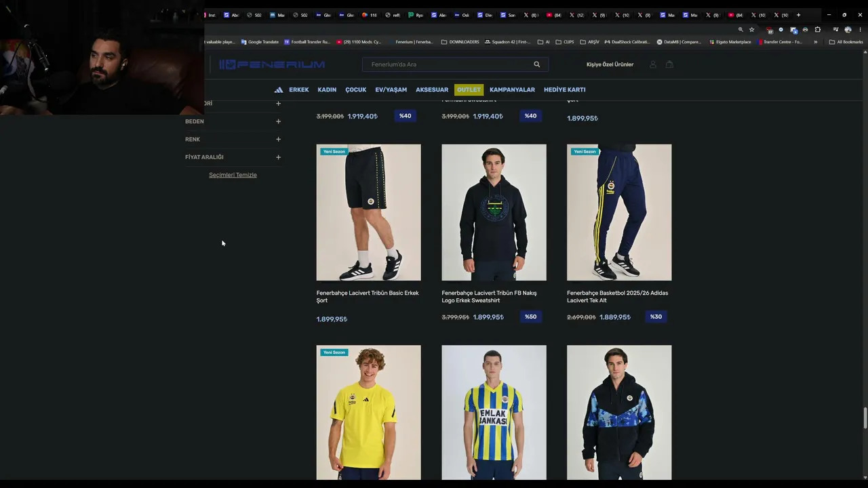
Task: Open the ARŞİV bookmark folder
Action: pos(590,42)
